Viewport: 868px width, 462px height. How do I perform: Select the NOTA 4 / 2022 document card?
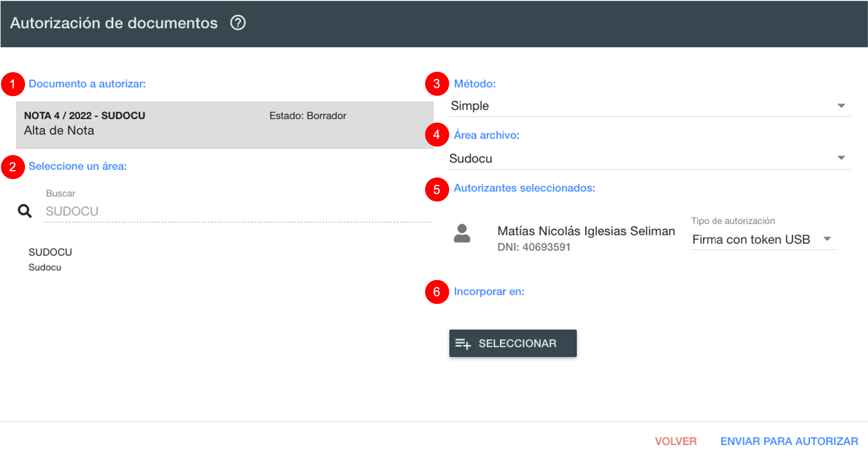tap(225, 125)
